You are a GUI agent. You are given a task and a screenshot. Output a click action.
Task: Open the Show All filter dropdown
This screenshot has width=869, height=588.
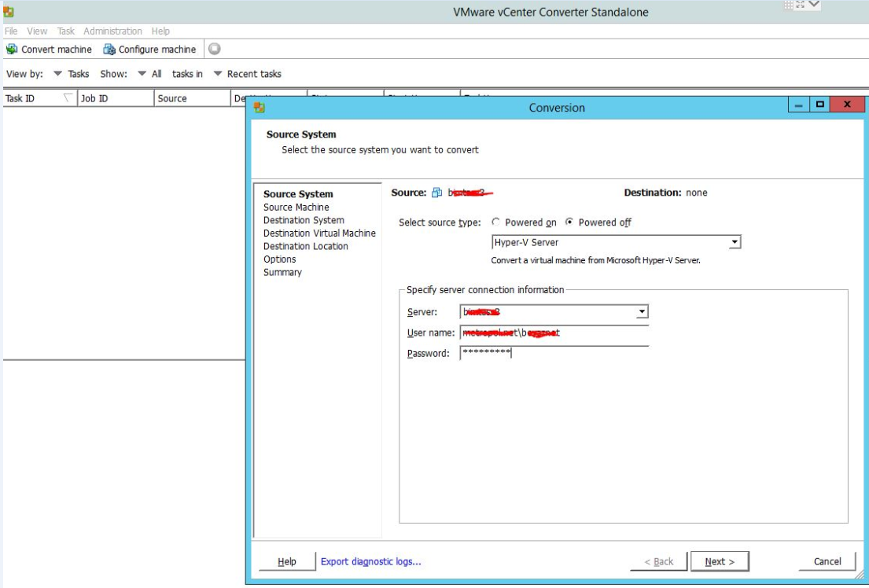[x=149, y=74]
